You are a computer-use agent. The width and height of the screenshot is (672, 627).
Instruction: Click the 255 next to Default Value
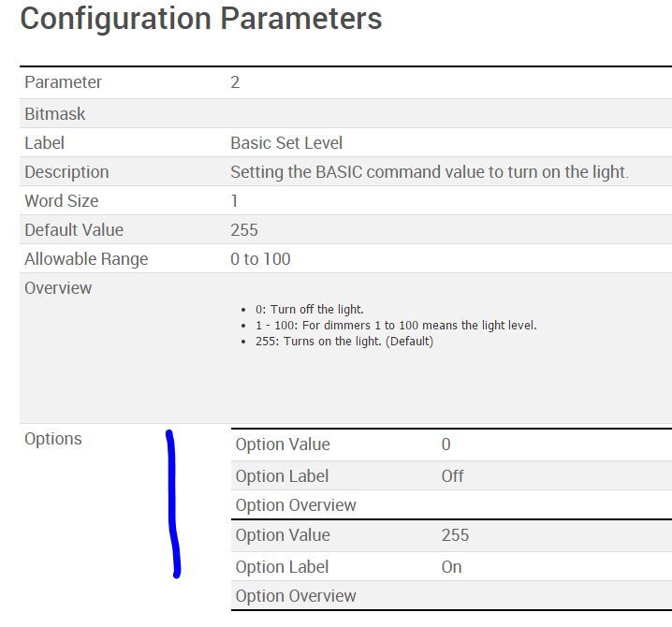pos(243,230)
